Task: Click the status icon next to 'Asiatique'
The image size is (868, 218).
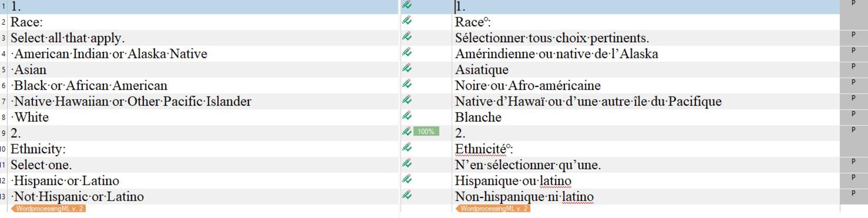Action: coord(407,68)
